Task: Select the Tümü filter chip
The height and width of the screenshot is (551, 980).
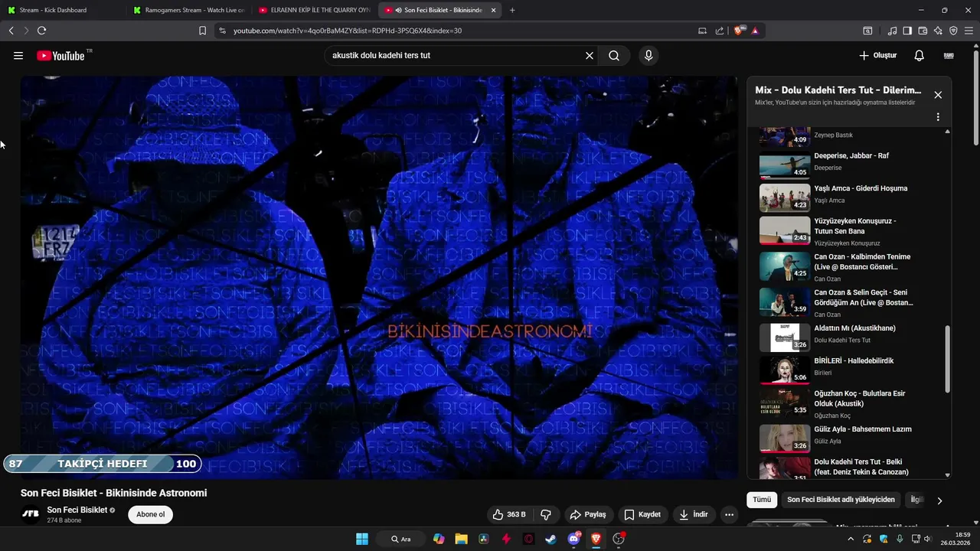Action: click(762, 500)
